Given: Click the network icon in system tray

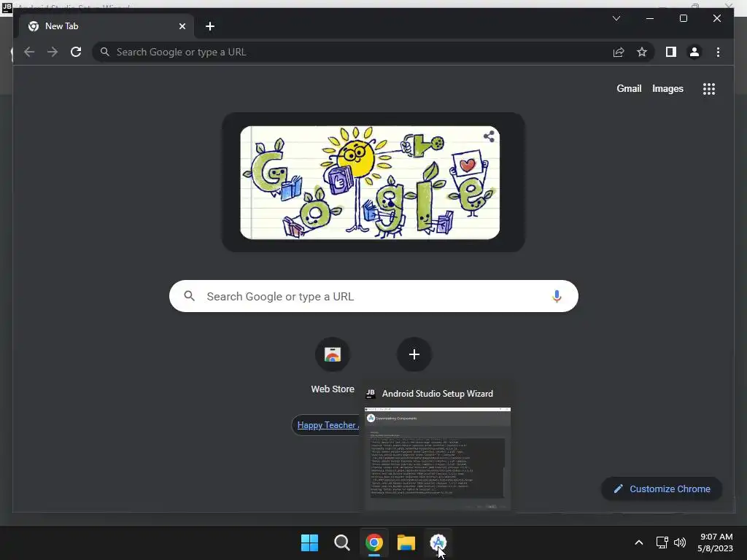Looking at the screenshot, I should (662, 542).
